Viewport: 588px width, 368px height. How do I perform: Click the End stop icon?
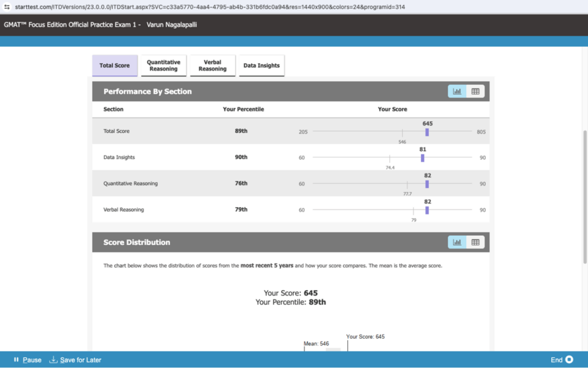pyautogui.click(x=569, y=360)
